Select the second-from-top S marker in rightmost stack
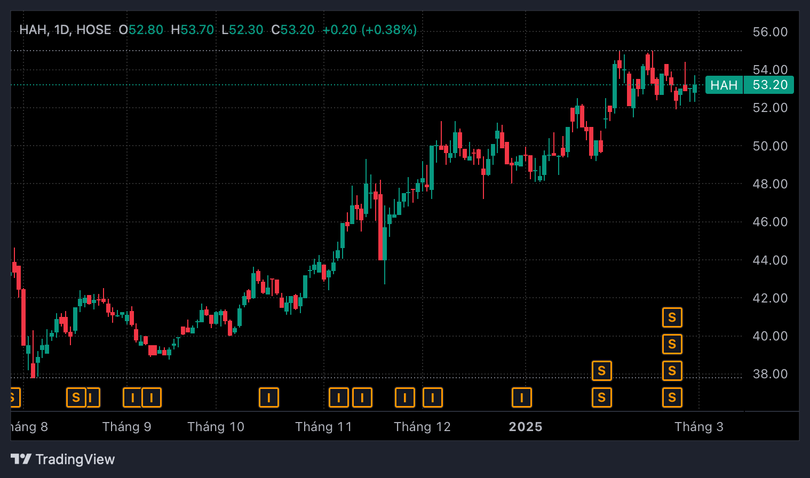810x478 pixels. pyautogui.click(x=673, y=345)
